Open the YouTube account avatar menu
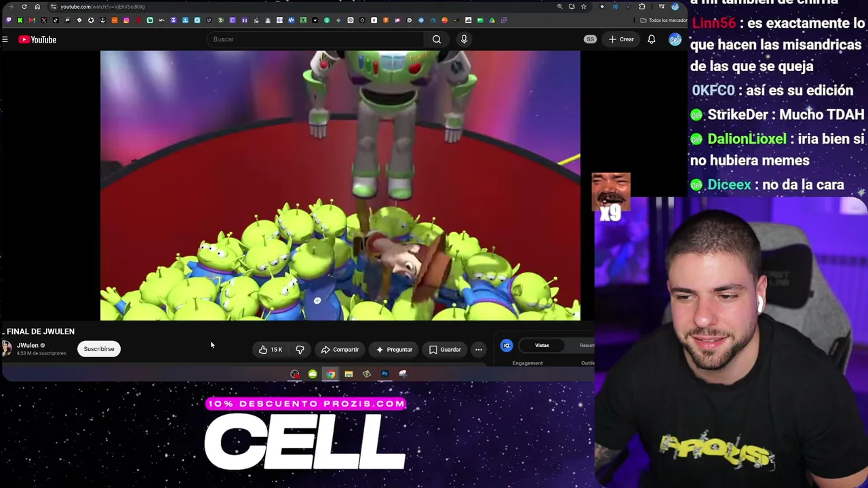Screen dimensions: 868x488 coord(675,39)
